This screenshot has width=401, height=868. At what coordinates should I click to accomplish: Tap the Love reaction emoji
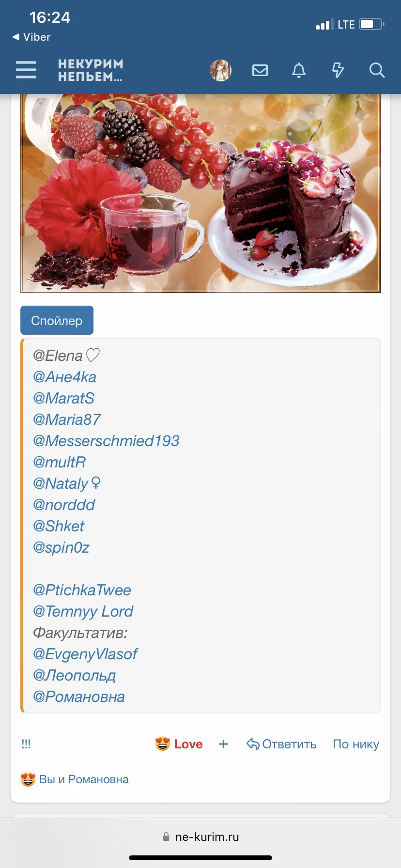point(163,744)
